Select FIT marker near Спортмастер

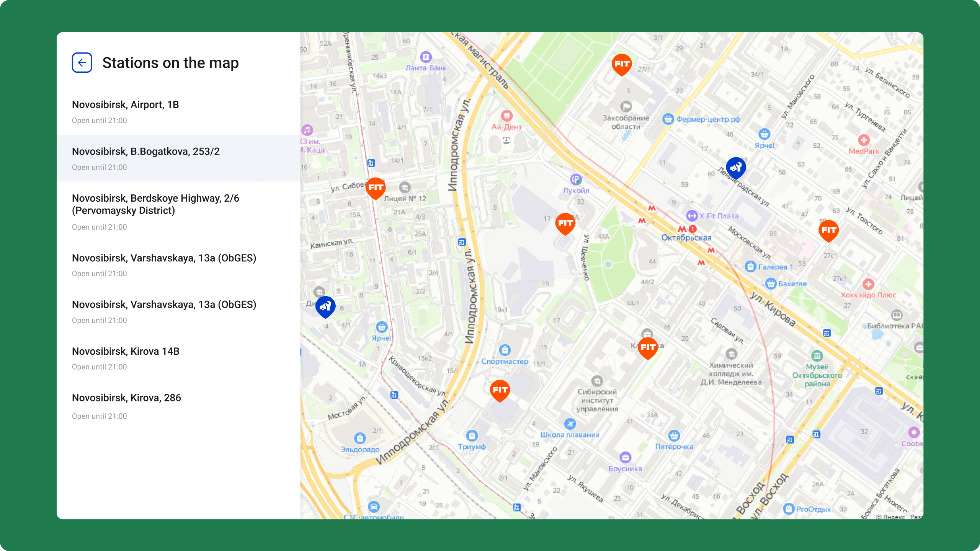tap(500, 391)
